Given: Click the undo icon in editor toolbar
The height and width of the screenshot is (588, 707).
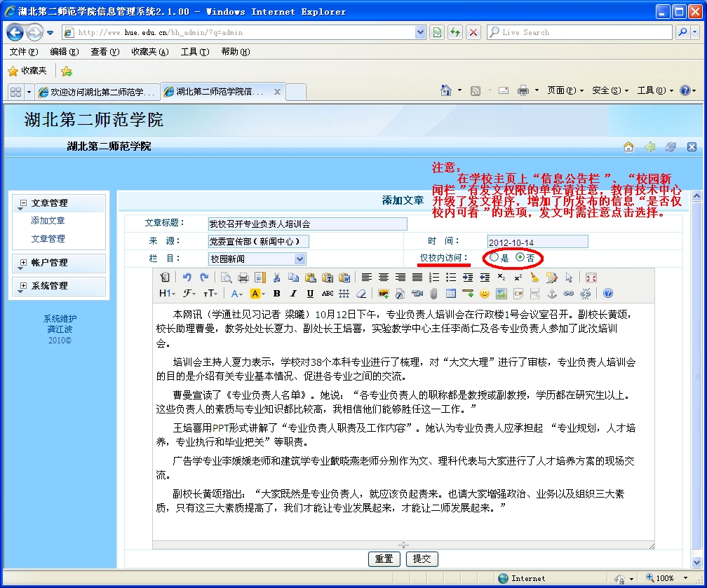Looking at the screenshot, I should pos(187,278).
